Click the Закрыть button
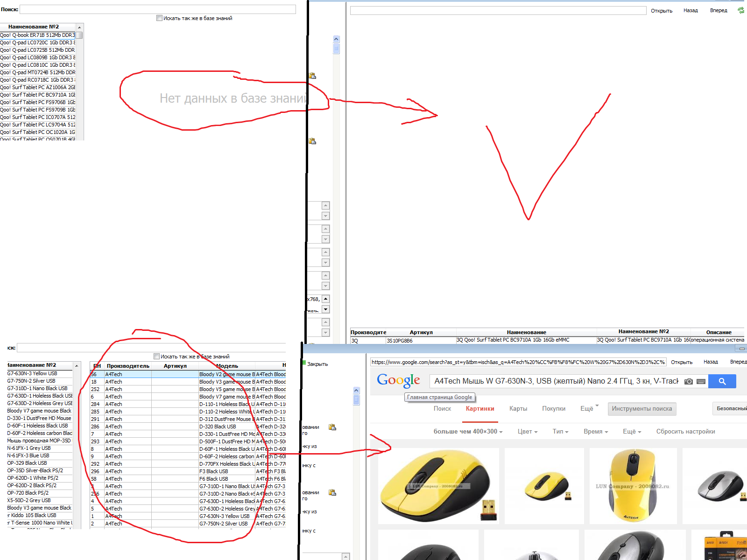The image size is (747, 560). tap(317, 364)
